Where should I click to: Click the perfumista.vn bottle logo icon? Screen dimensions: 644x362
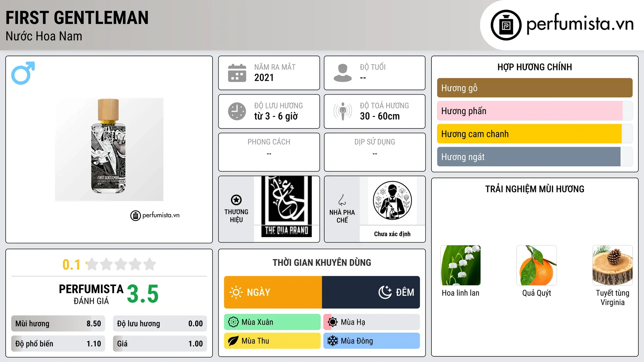[506, 25]
